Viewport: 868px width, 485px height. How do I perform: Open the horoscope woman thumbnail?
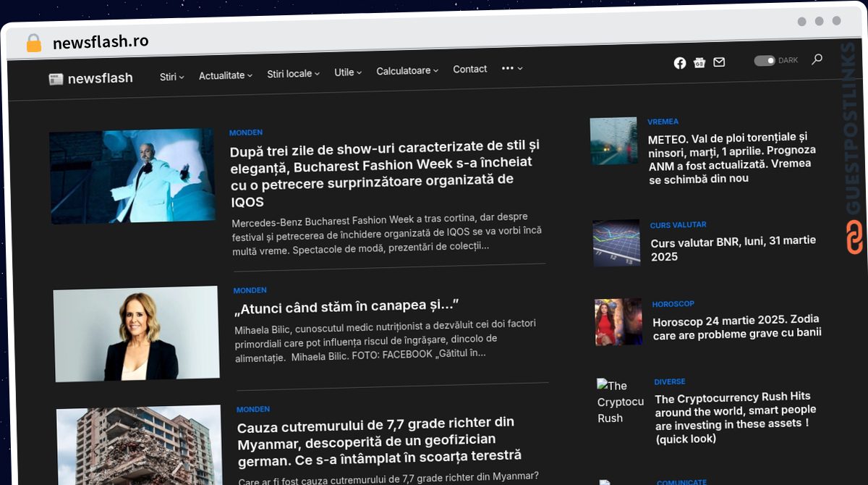point(618,321)
